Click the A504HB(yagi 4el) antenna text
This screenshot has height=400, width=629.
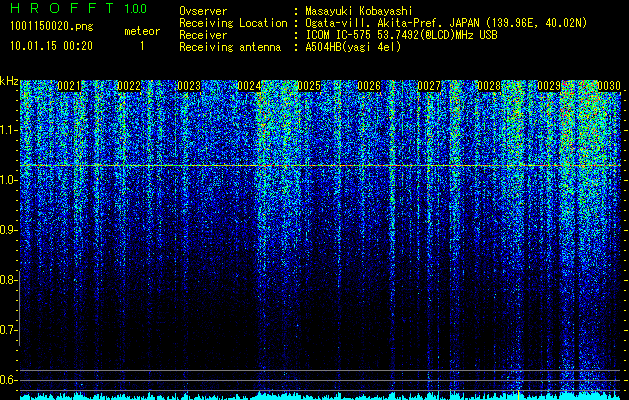tap(353, 47)
